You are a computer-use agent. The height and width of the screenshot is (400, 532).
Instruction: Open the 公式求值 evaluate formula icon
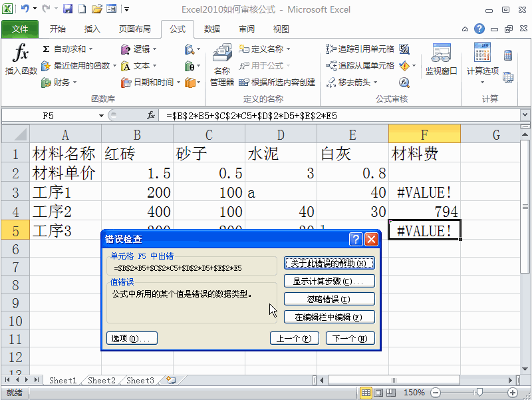[404, 82]
